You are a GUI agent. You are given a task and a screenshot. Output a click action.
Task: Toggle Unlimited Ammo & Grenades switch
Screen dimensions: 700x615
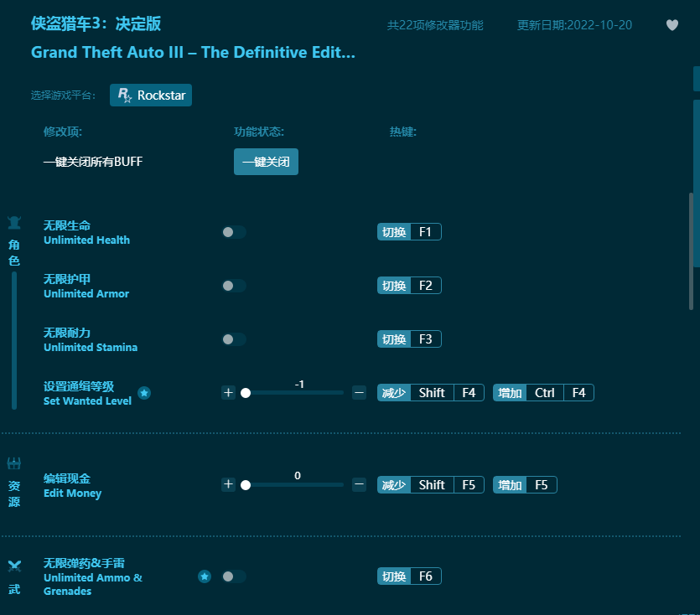[234, 576]
